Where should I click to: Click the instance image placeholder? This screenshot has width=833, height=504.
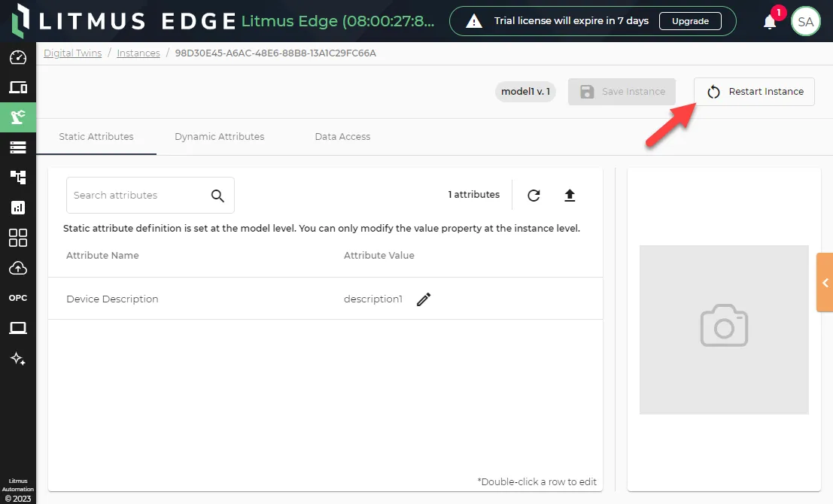pos(724,329)
